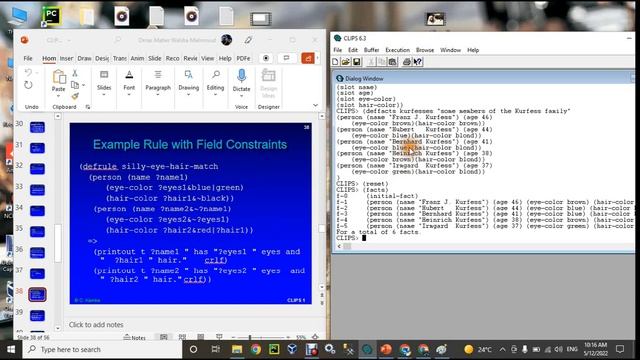Screen dimensions: 640x360
Task: Click the Reading view icon in status bar
Action: pos(200,337)
